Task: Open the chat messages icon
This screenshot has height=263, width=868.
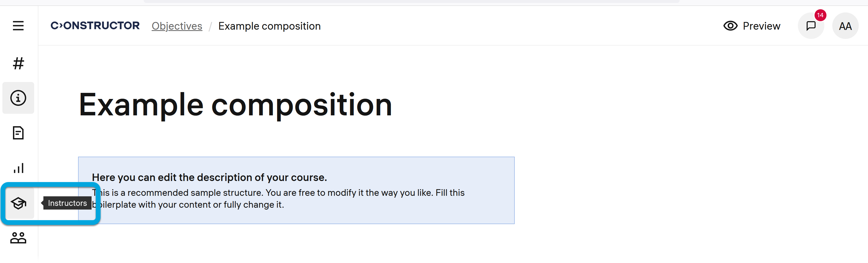Action: point(810,26)
